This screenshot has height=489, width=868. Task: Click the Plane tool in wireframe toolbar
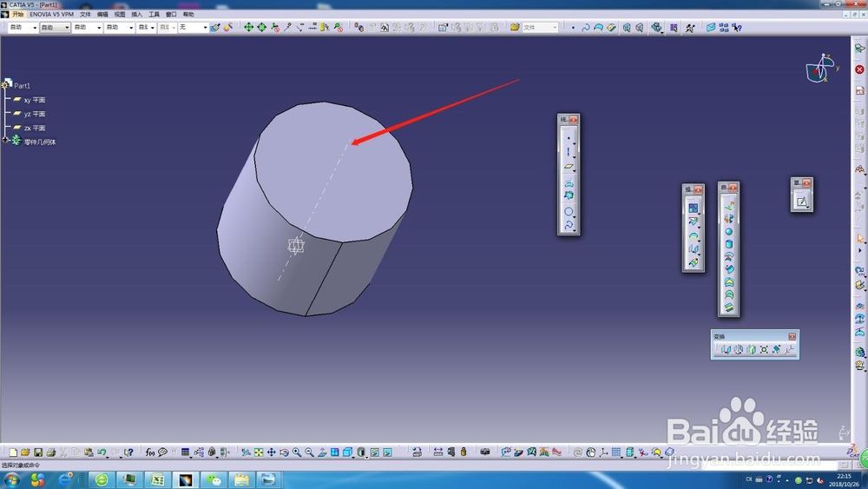point(568,166)
